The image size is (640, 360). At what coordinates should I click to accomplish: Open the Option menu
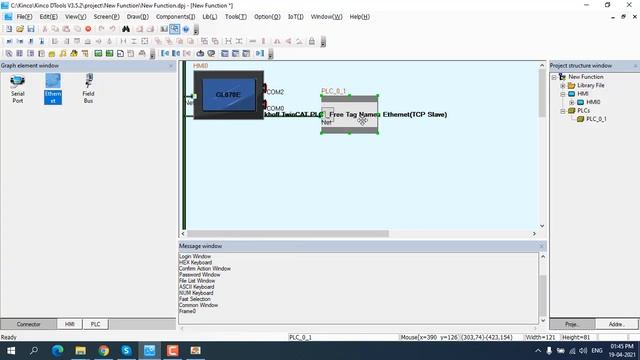[x=267, y=17]
